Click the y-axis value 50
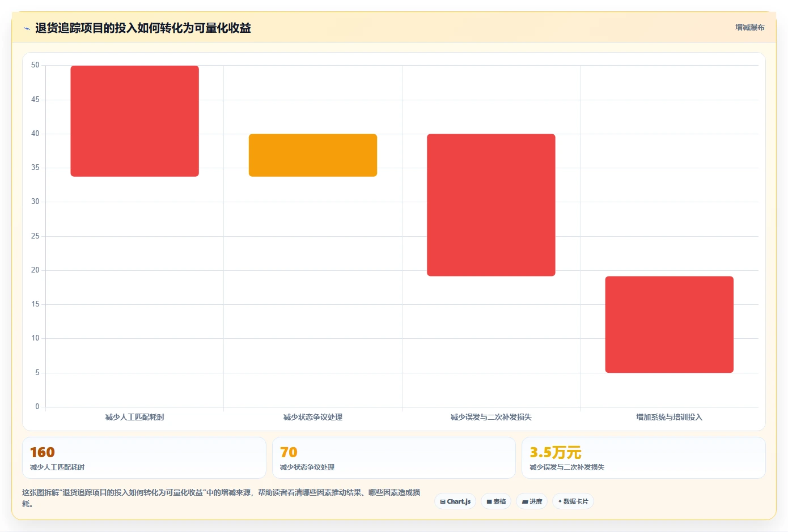Screen dimensions: 788x532 [35, 65]
